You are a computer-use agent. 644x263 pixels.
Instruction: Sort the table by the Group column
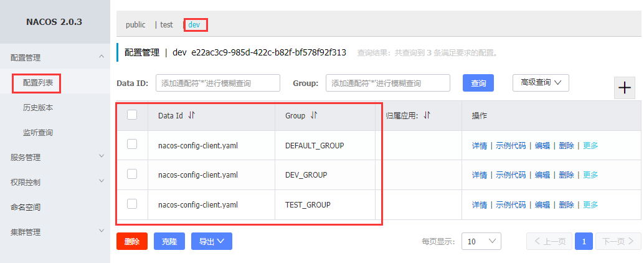coord(314,116)
